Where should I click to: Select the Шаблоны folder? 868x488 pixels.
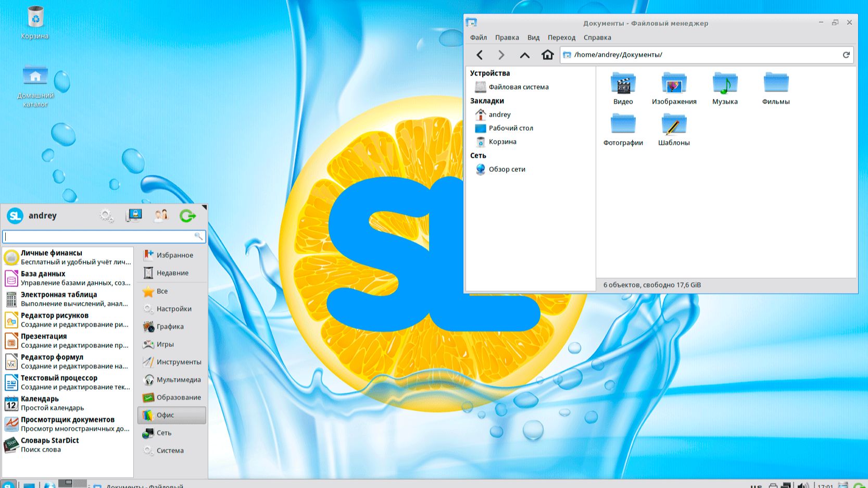pyautogui.click(x=674, y=130)
